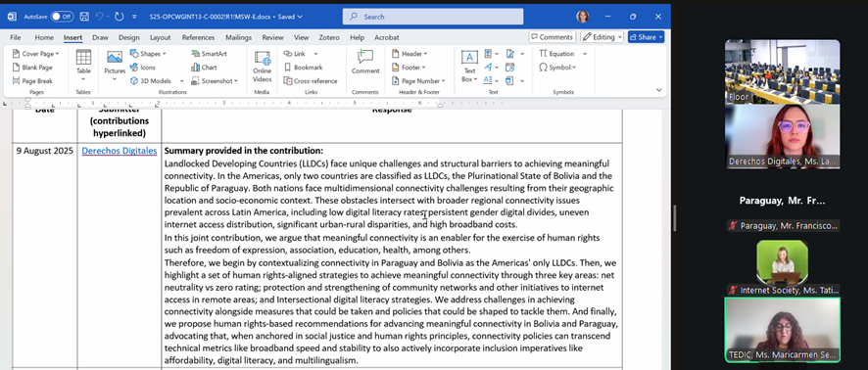Collapse the ribbon with the chevron
Viewport: 868px width, 370px height.
(658, 90)
